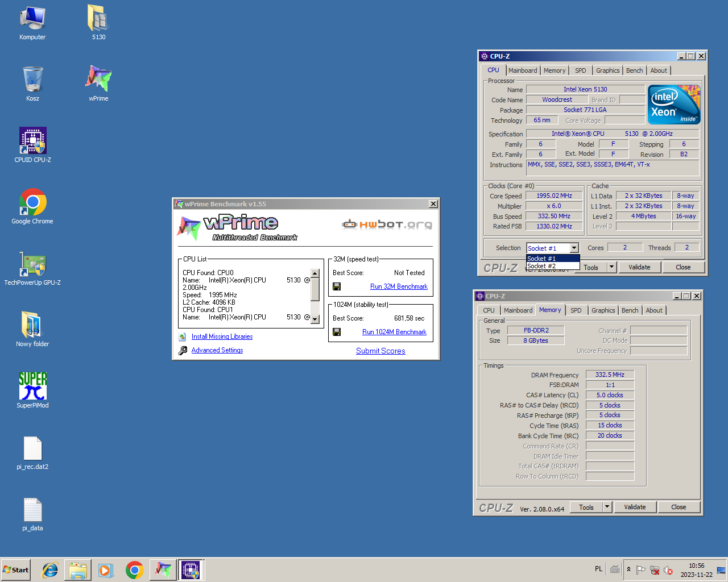Switch to CPU-Z via taskbar button

coord(191,570)
